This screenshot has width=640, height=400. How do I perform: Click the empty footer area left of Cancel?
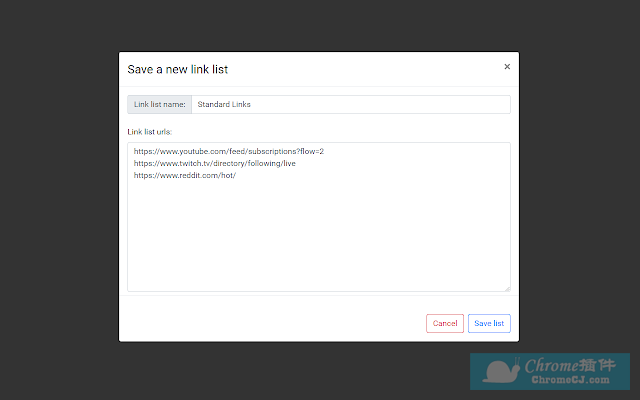[x=270, y=323]
